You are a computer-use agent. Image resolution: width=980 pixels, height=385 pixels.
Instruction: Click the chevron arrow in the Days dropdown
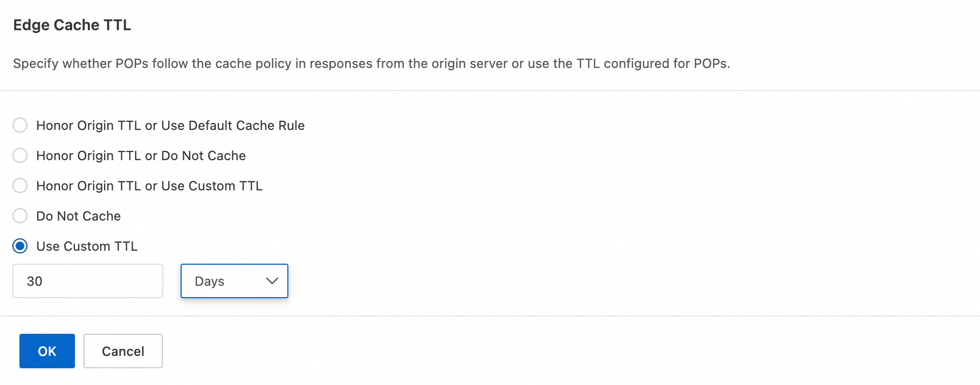[272, 281]
